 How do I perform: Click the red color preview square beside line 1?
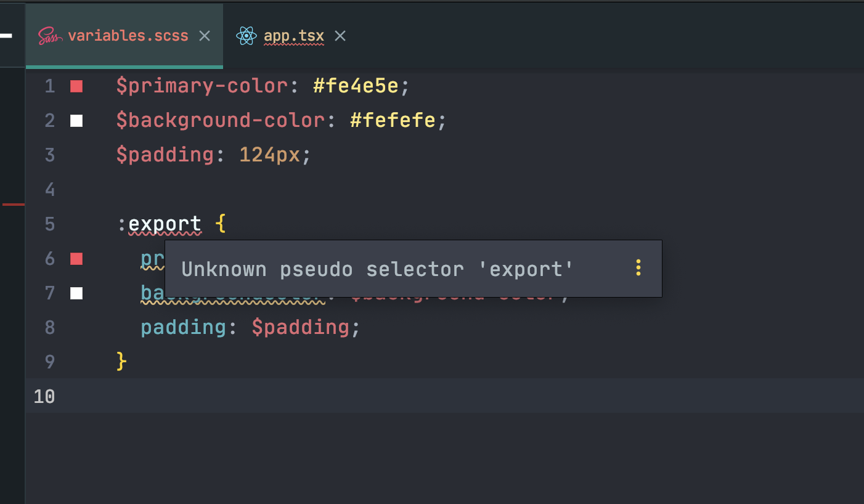pyautogui.click(x=76, y=86)
